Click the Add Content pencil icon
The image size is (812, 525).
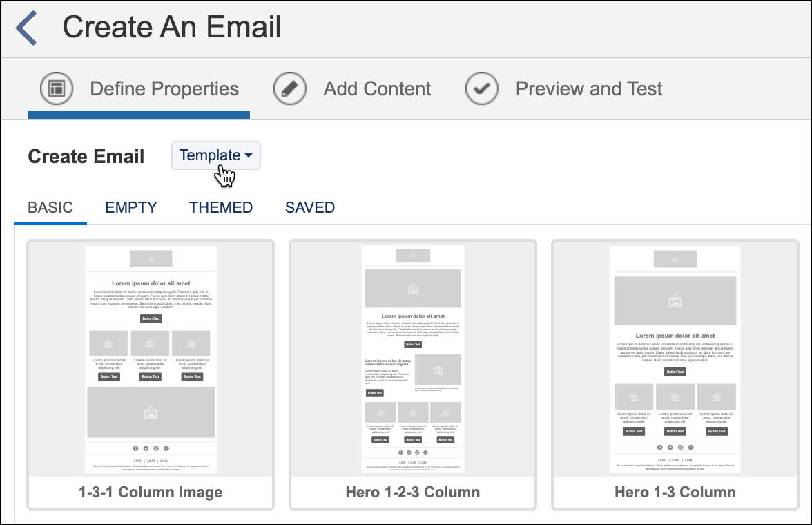(290, 88)
